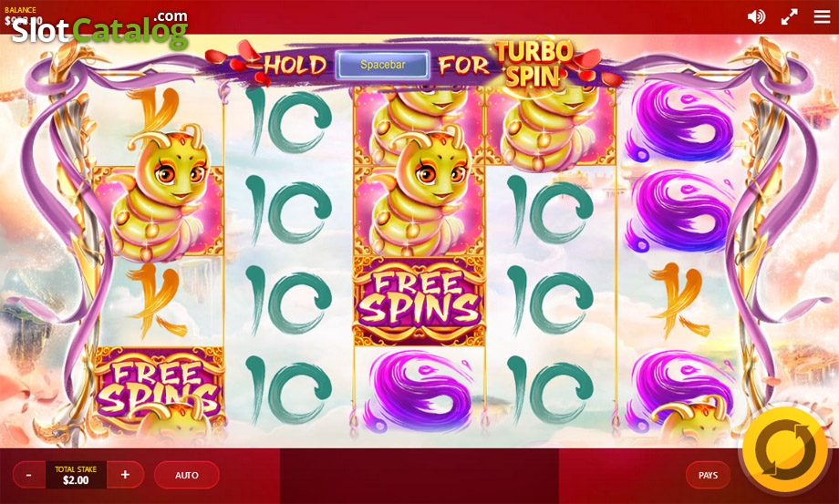Screen dimensions: 839x504
Task: Decrease total stake with minus
Action: point(29,475)
